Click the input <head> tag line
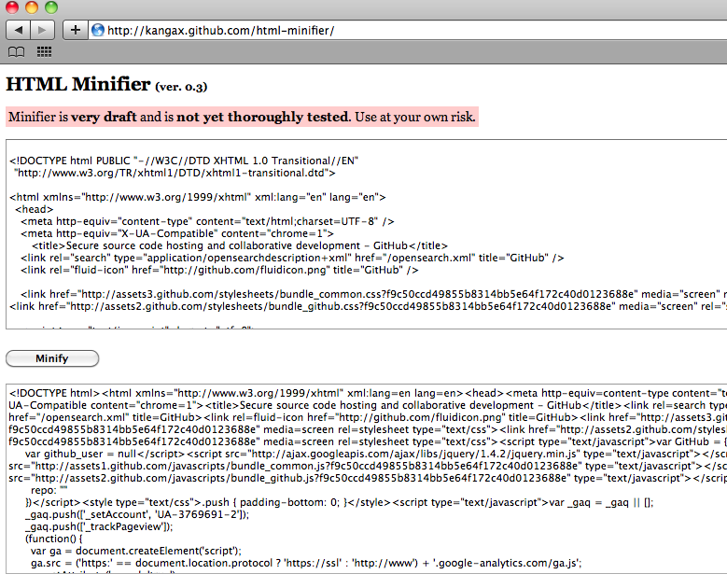The width and height of the screenshot is (727, 588). pos(35,209)
